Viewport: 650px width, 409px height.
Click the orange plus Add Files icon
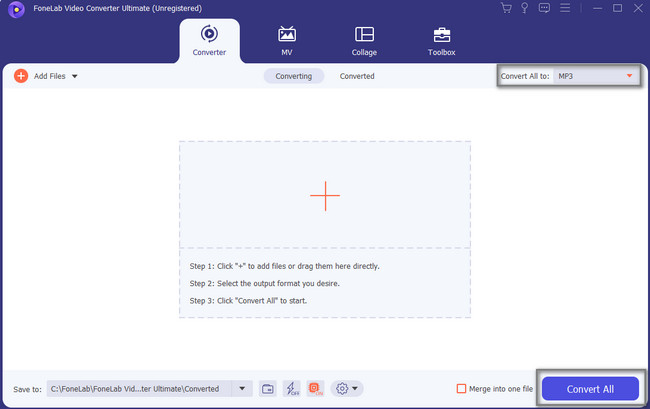coord(21,76)
